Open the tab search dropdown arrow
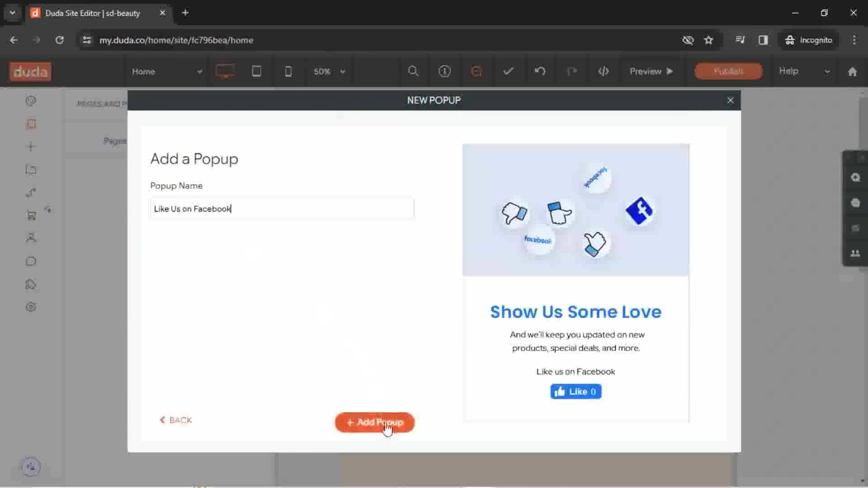This screenshot has width=868, height=488. click(13, 13)
